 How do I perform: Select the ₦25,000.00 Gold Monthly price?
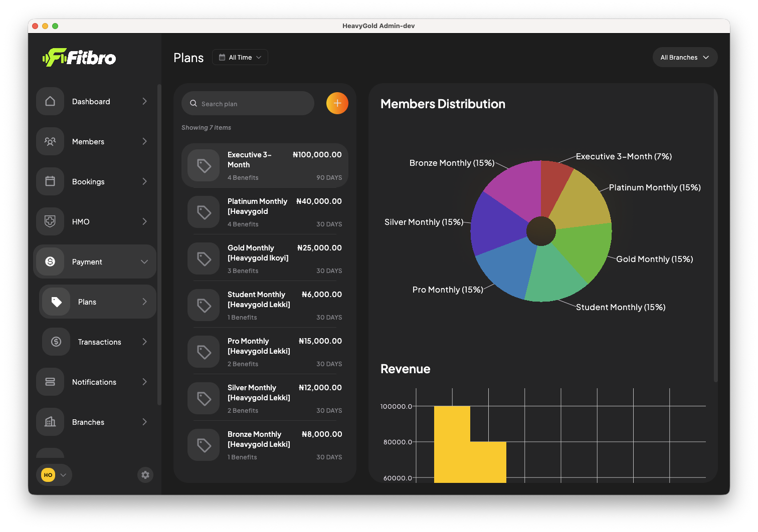(319, 248)
